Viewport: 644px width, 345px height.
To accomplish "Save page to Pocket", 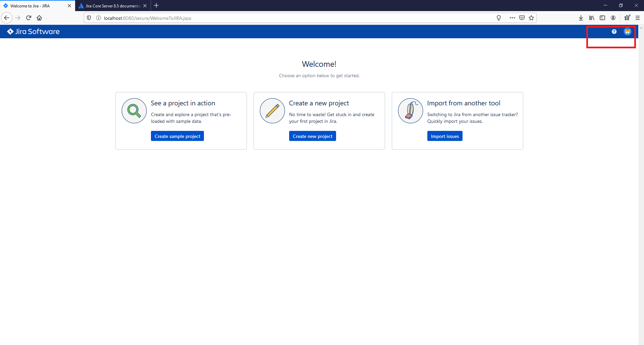I will [522, 18].
